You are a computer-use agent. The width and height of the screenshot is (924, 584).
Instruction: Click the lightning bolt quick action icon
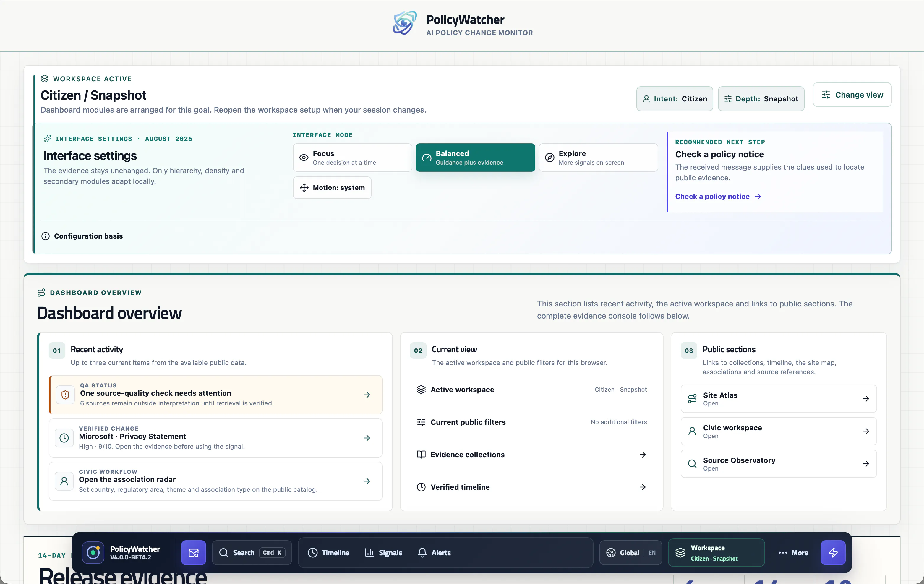coord(833,553)
